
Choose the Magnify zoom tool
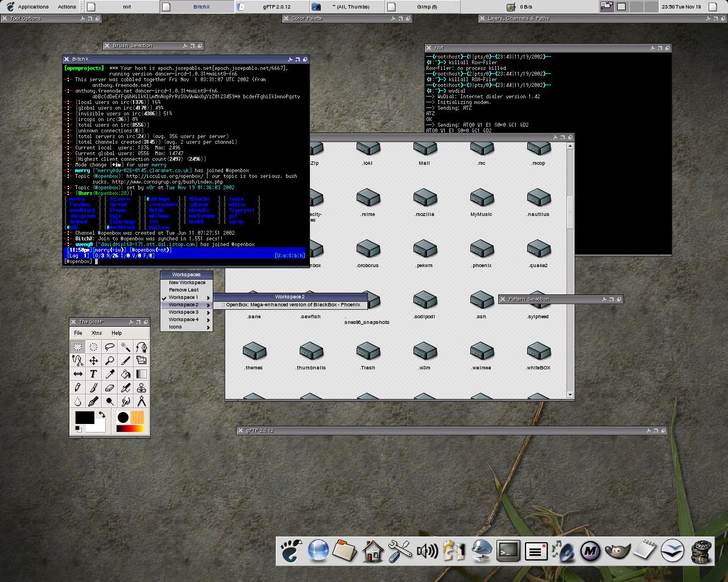coord(110,360)
